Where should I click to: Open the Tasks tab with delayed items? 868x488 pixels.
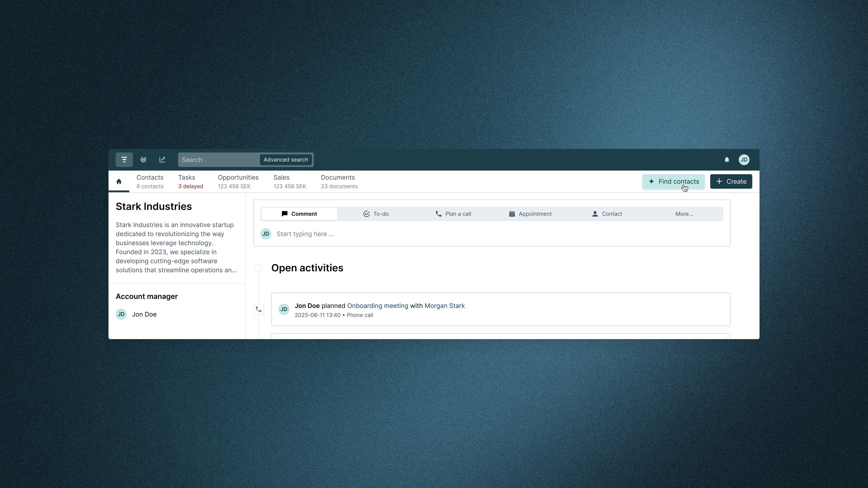(x=190, y=181)
